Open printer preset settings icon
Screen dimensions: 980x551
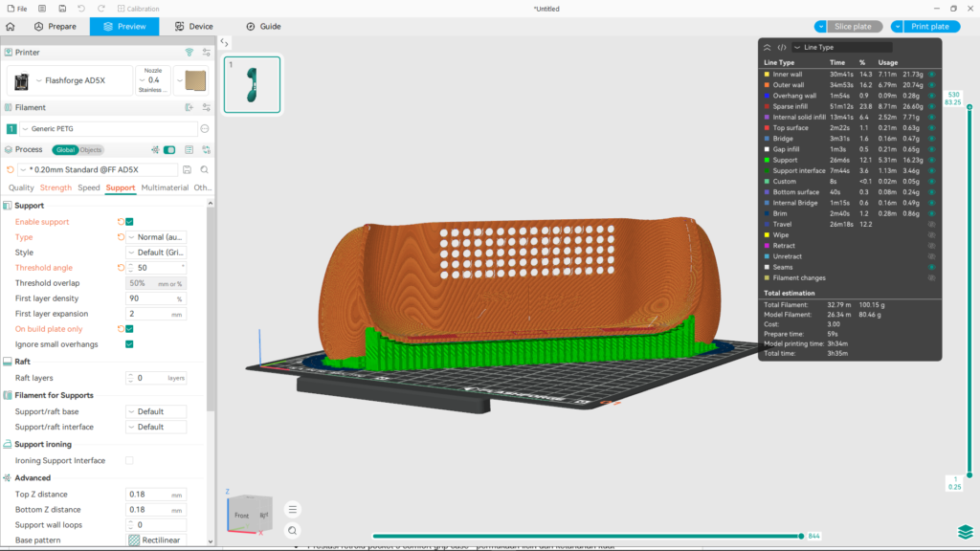tap(207, 53)
